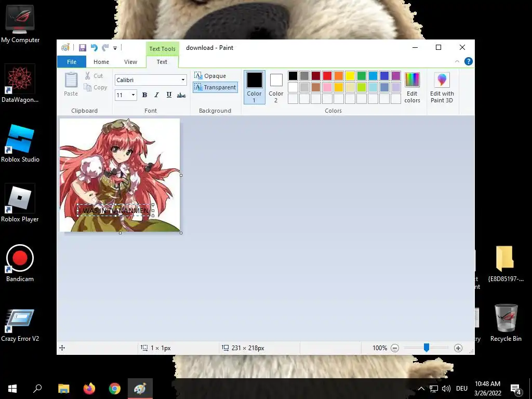Pick the pink (rose) color swatch
This screenshot has width=532, height=399.
point(327,87)
